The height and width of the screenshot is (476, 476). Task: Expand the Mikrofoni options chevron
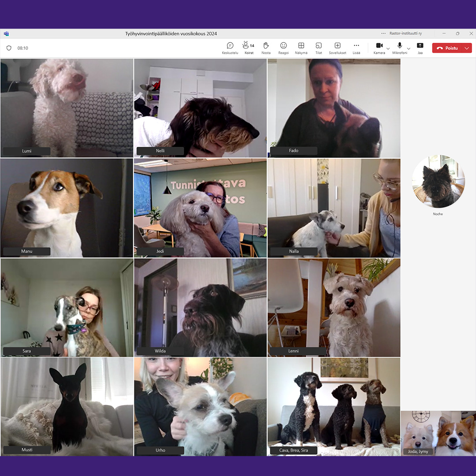409,48
